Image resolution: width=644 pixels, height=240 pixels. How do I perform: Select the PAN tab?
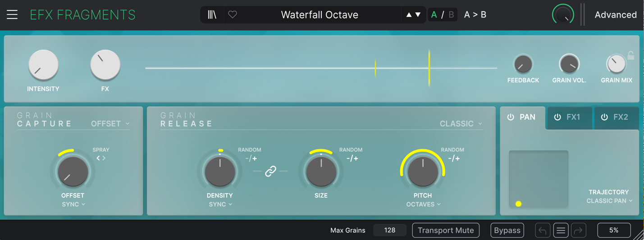coord(523,117)
